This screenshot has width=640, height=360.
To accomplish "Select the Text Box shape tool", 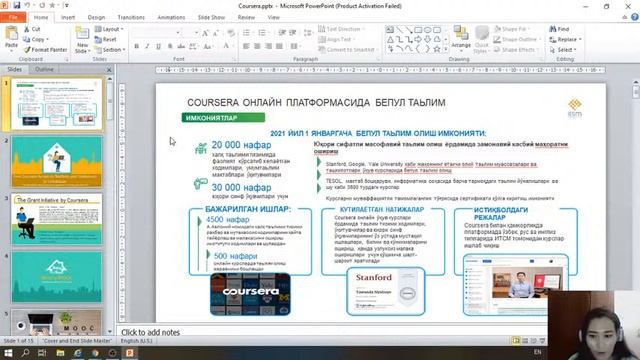I will pyautogui.click(x=390, y=30).
